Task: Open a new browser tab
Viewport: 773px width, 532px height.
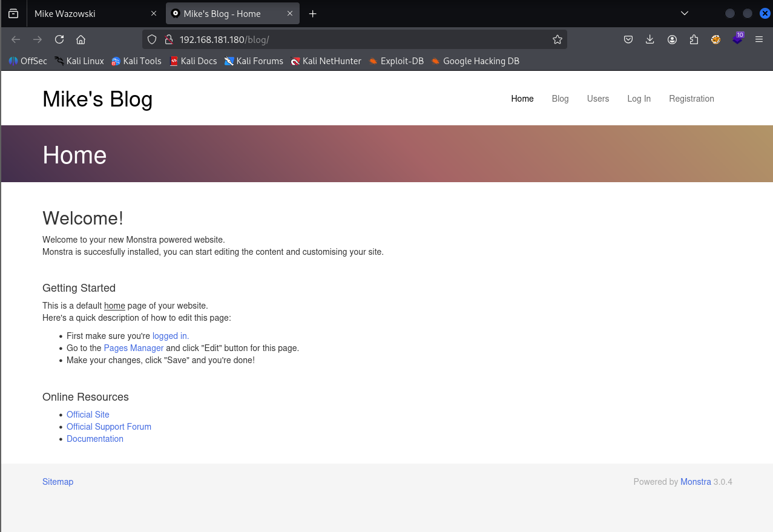Action: click(x=312, y=13)
